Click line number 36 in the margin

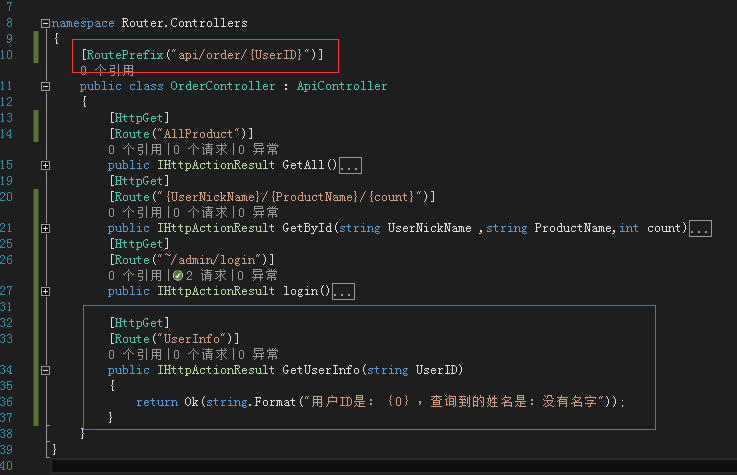tap(7, 402)
